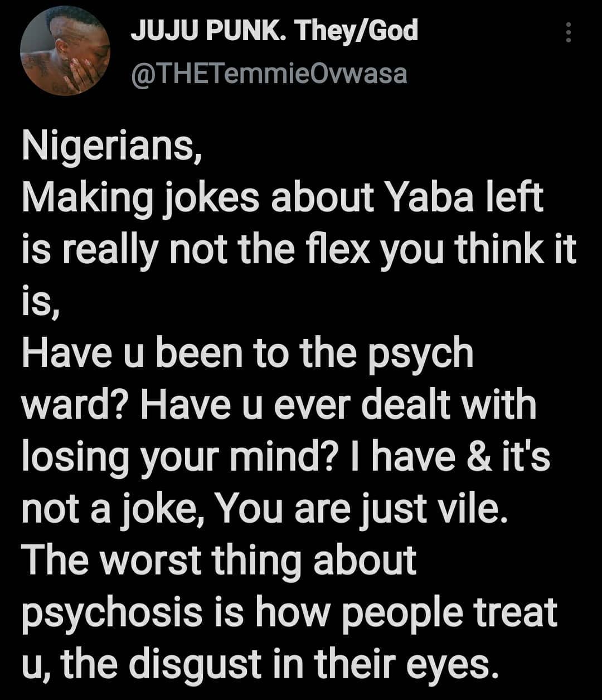Viewport: 602px width, 700px height.
Task: Open the JUJU PUNK. They/God display name
Action: pyautogui.click(x=274, y=30)
